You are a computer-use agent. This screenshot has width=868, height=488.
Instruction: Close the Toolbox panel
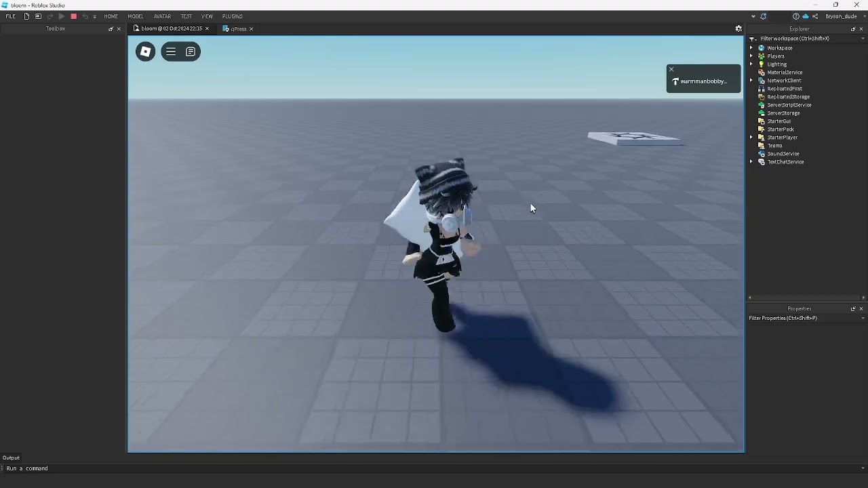click(119, 28)
